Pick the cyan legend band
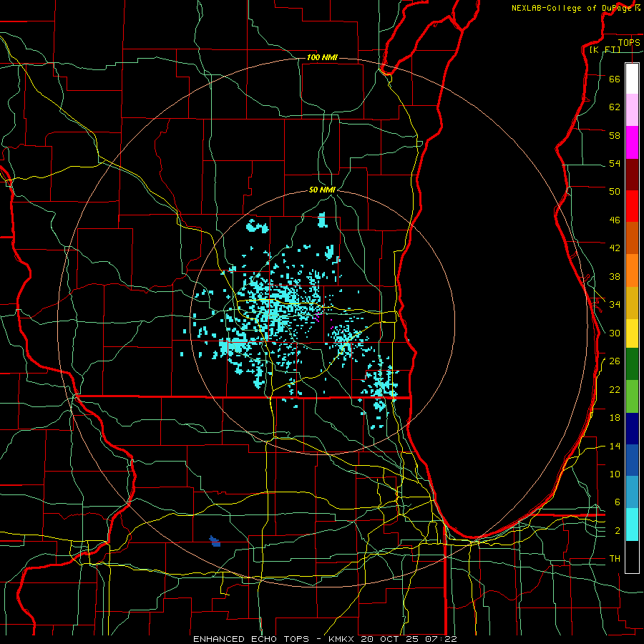 (632, 525)
